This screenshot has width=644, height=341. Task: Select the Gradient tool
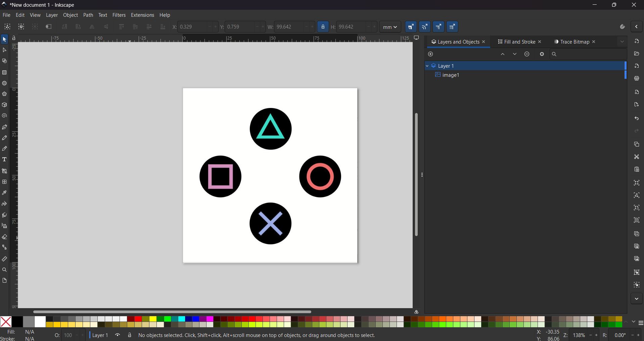(4, 171)
